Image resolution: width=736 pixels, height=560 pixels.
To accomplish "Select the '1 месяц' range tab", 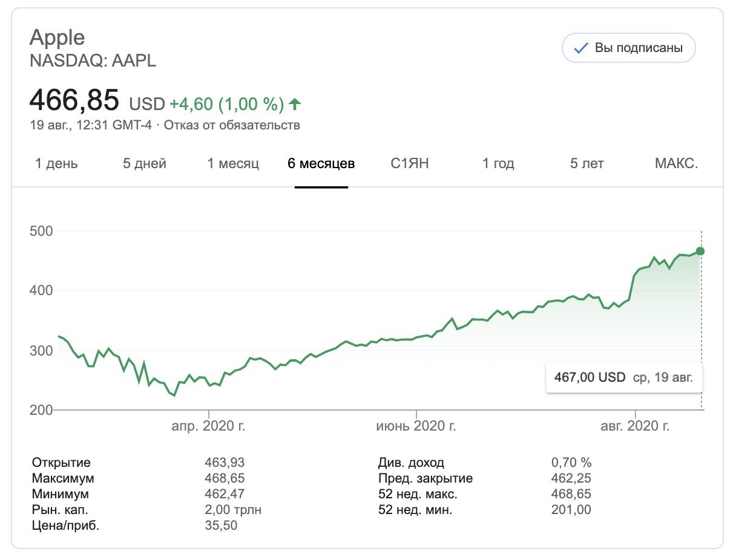I will point(233,163).
